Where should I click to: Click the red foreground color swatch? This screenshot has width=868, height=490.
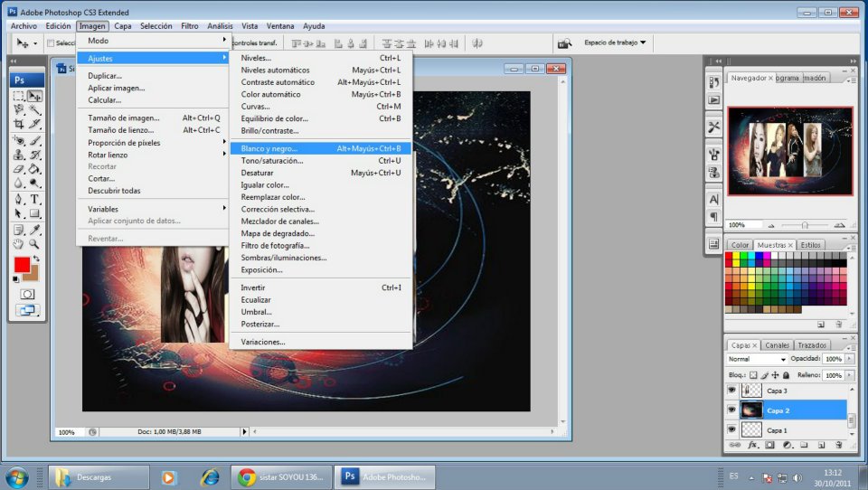(22, 265)
